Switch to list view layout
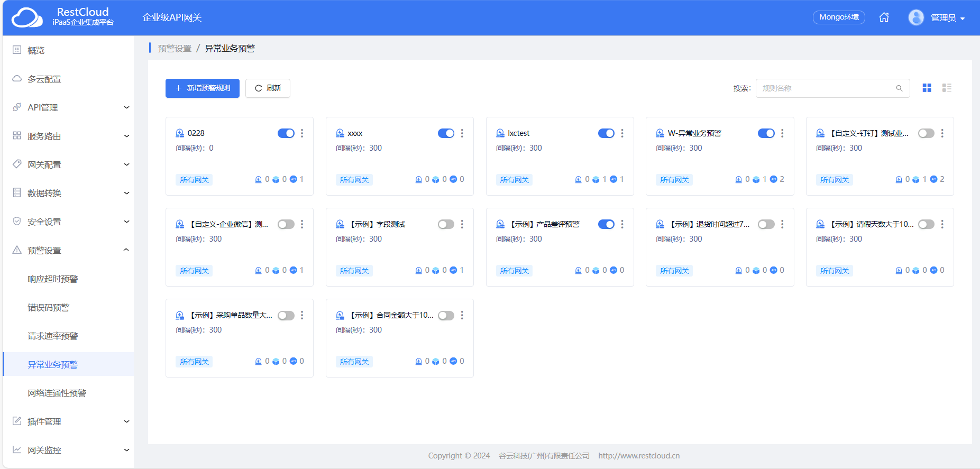The height and width of the screenshot is (469, 980). point(947,88)
